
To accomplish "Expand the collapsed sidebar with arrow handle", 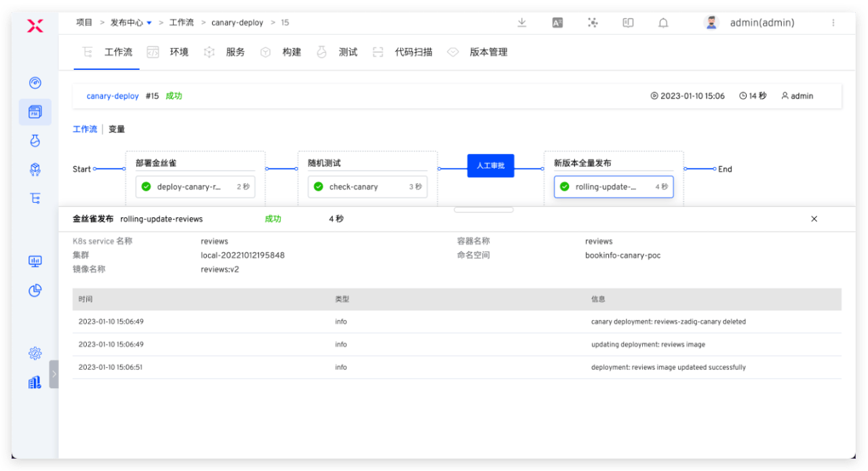I will pyautogui.click(x=54, y=374).
